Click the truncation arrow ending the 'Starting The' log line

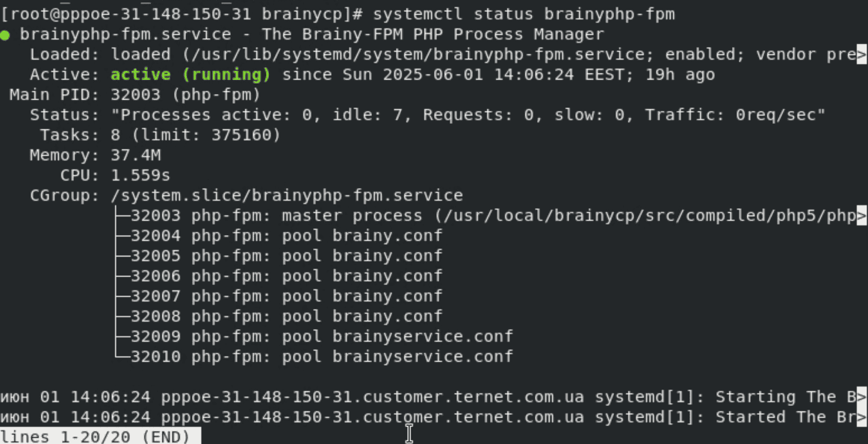(861, 397)
